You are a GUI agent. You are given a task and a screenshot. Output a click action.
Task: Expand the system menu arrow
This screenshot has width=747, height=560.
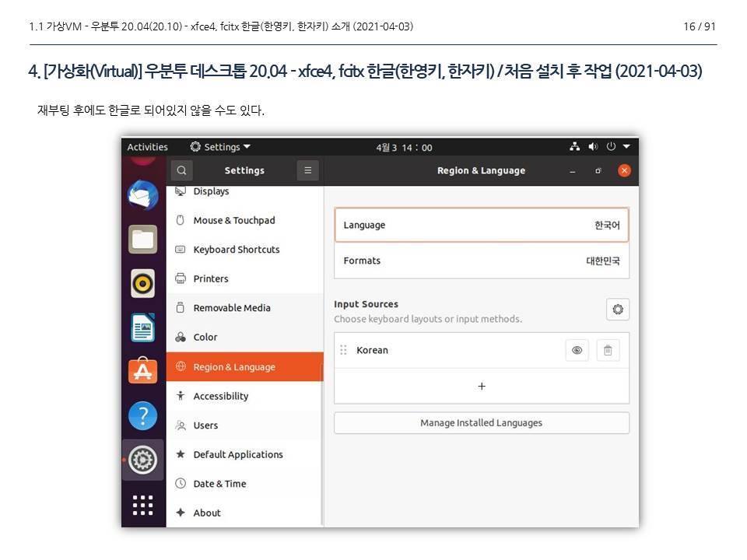tap(626, 147)
